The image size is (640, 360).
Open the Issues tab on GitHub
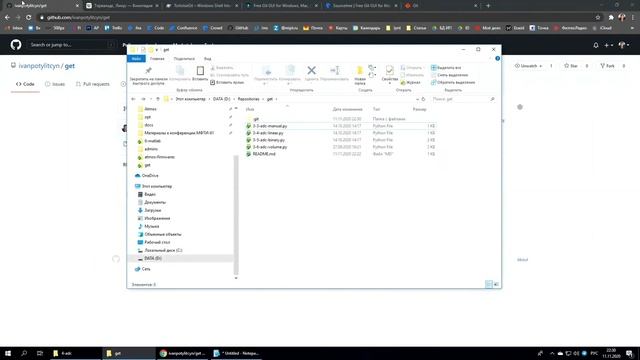pyautogui.click(x=55, y=84)
